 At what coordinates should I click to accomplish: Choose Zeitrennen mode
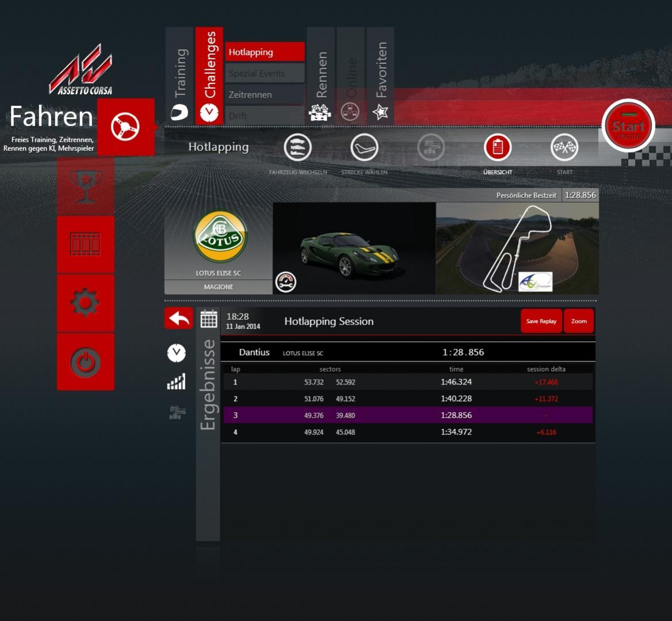[x=265, y=95]
